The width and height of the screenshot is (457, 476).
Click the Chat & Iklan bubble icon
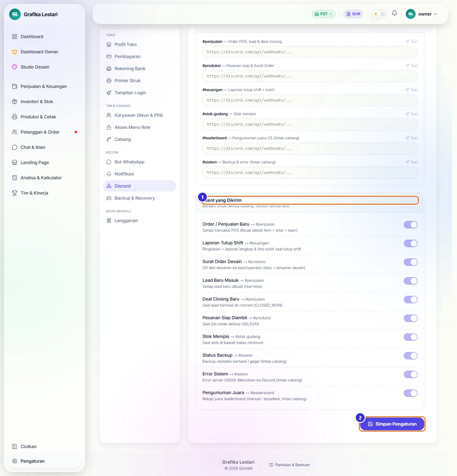(x=15, y=147)
